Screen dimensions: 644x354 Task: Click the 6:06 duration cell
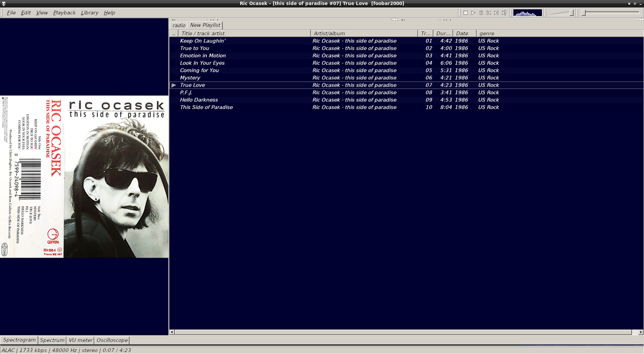coord(446,63)
